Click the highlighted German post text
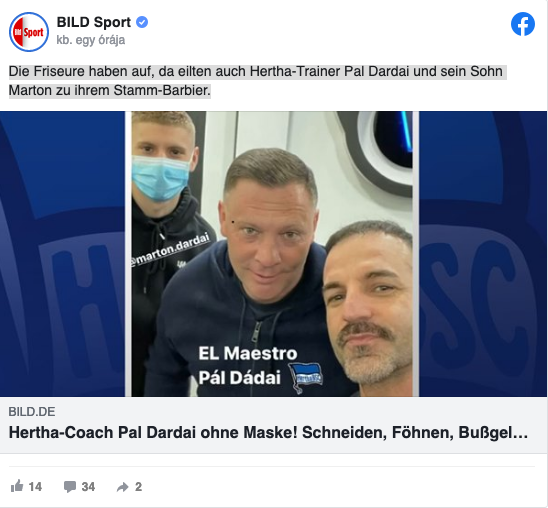 tap(258, 81)
